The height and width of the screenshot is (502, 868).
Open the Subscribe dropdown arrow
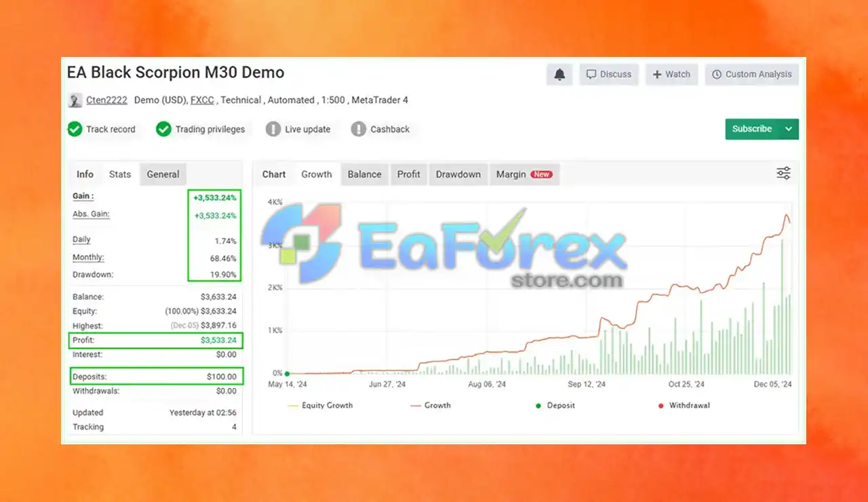(789, 129)
